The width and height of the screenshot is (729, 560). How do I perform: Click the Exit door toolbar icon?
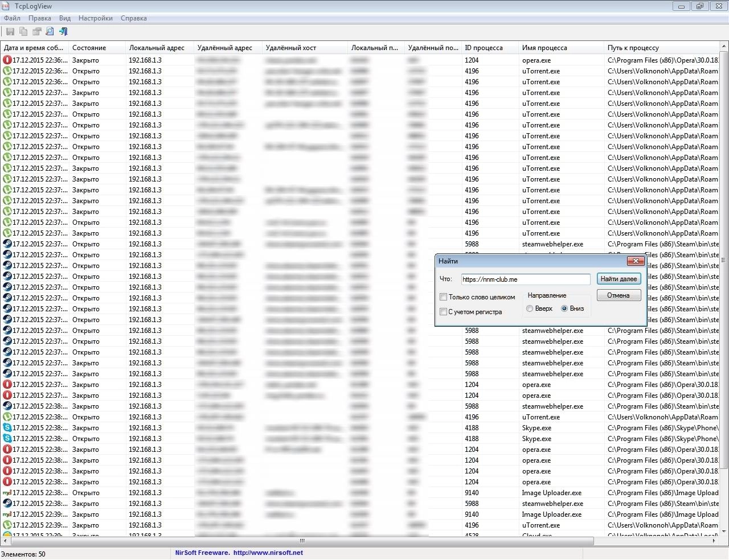click(63, 32)
